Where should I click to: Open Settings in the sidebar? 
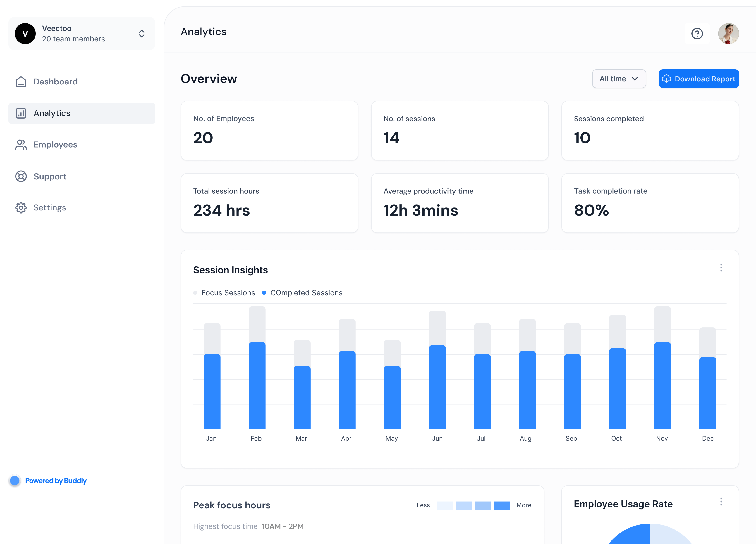pos(82,207)
